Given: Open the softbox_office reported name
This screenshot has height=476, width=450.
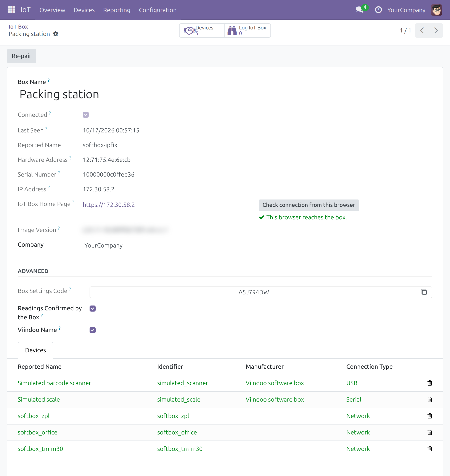Looking at the screenshot, I should point(38,433).
